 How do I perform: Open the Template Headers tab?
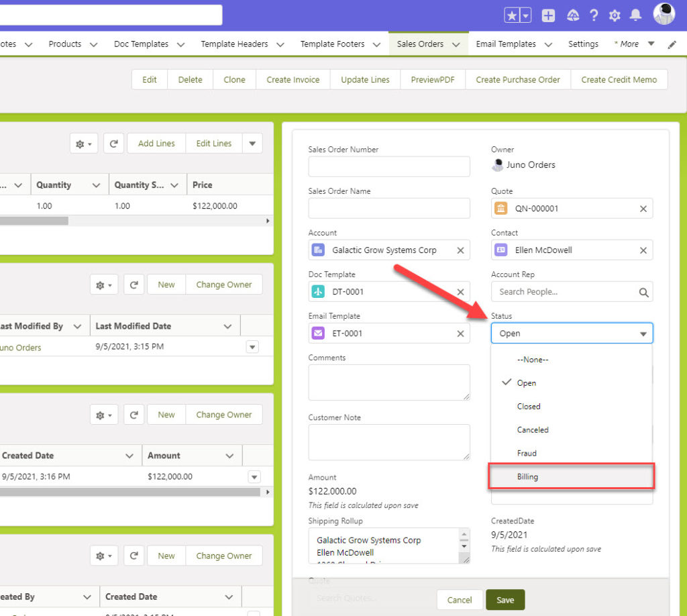(234, 44)
